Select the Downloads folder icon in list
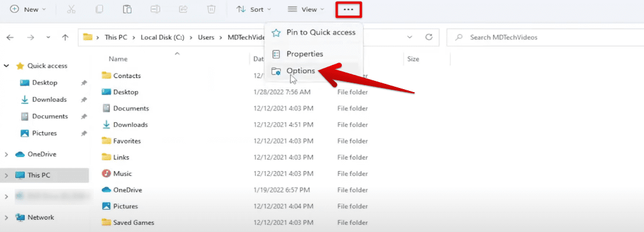The image size is (644, 232). coord(107,124)
